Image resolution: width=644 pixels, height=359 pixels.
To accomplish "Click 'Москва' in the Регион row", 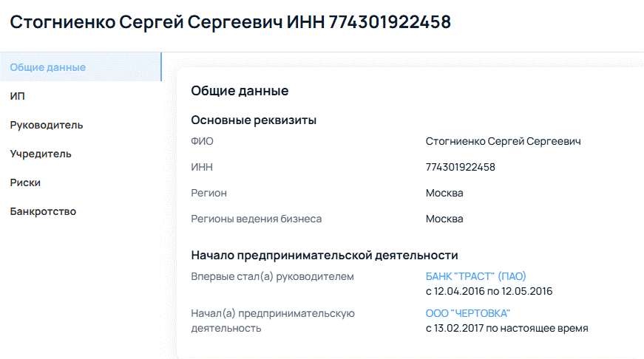I will [x=444, y=193].
